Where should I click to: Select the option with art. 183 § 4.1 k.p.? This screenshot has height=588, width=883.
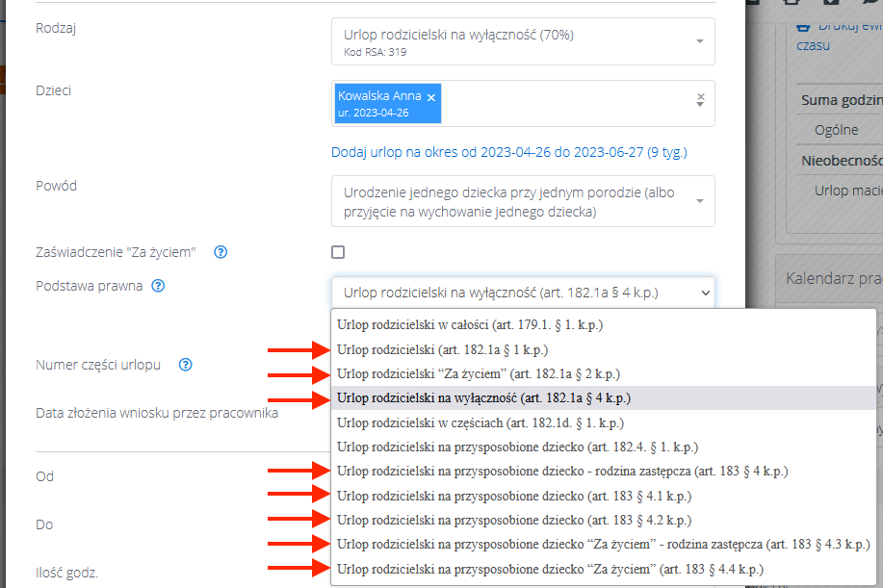tap(513, 497)
